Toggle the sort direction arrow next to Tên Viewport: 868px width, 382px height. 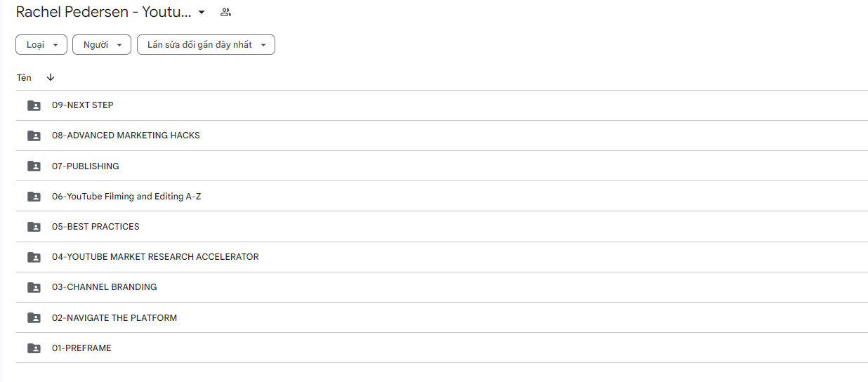[51, 77]
